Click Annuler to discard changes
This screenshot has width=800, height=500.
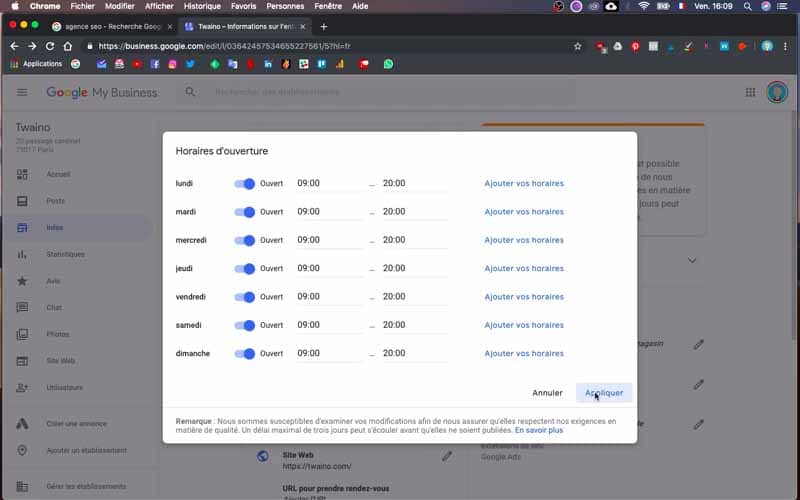point(547,393)
